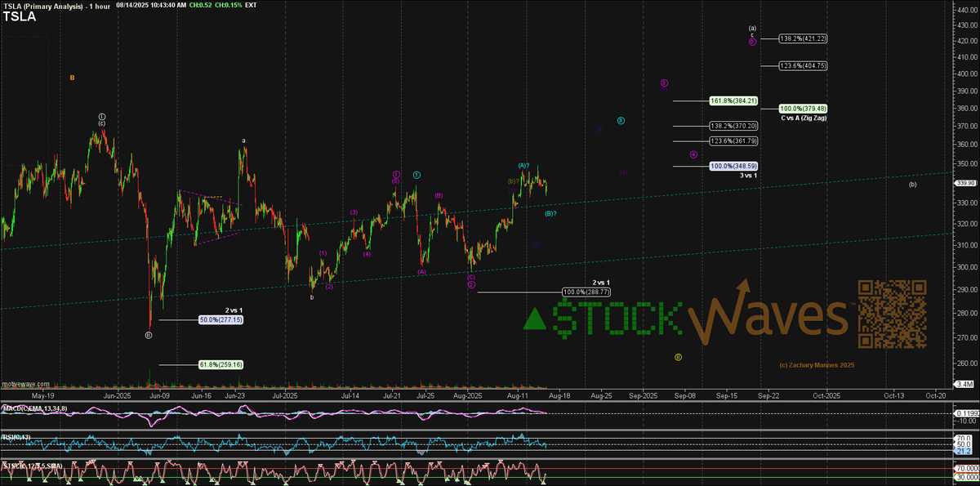Click the cyan (B)? wave label
980x486 pixels.
[551, 213]
